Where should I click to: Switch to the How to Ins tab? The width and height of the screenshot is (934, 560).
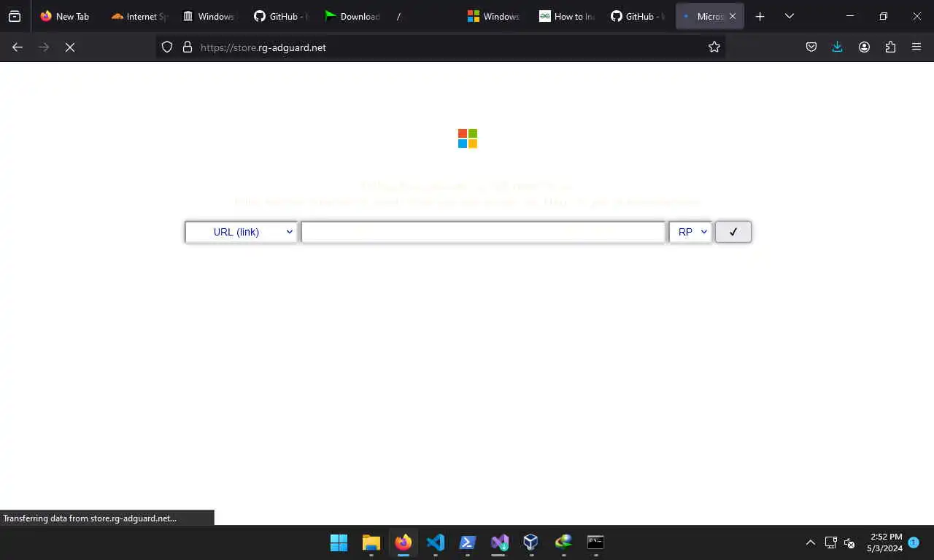[x=566, y=16]
